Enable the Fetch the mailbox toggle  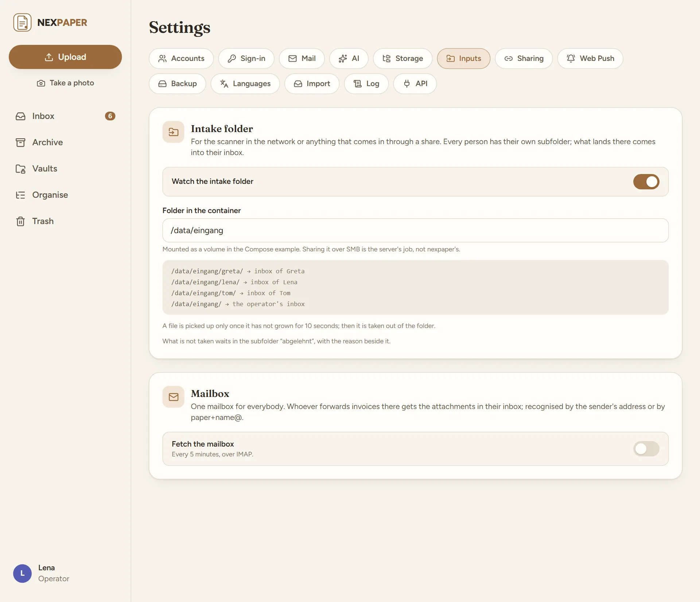[x=646, y=449]
